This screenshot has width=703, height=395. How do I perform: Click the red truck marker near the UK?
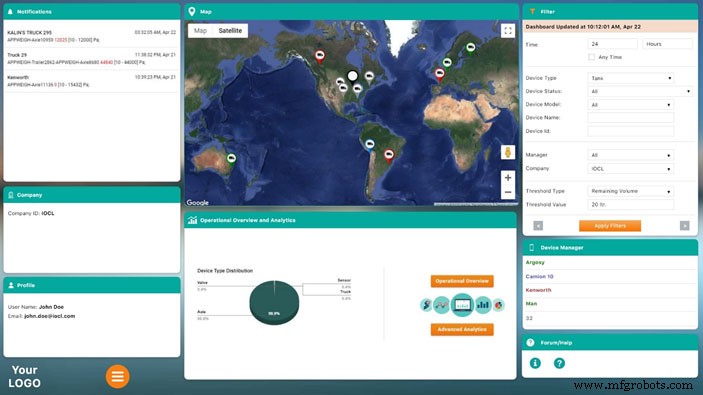click(x=440, y=74)
